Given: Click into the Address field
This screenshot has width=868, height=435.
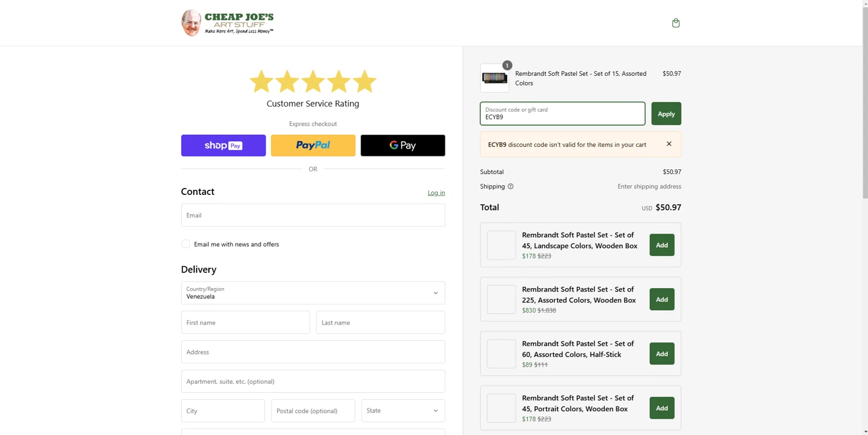Looking at the screenshot, I should coord(313,352).
